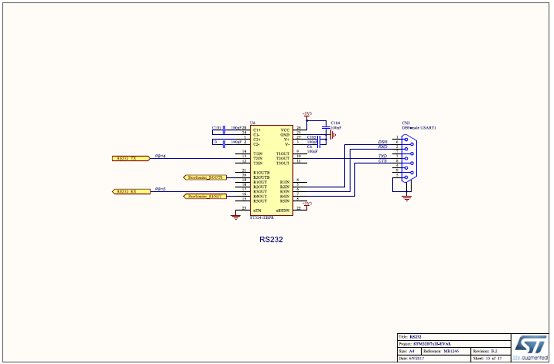
Task: Select the RS232_RX port label
Action: pyautogui.click(x=131, y=192)
